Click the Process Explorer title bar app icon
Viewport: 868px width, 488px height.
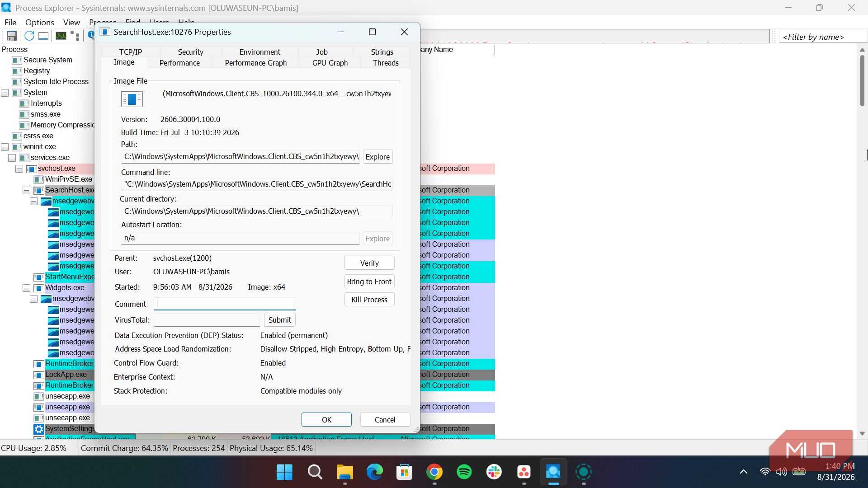pos(6,8)
